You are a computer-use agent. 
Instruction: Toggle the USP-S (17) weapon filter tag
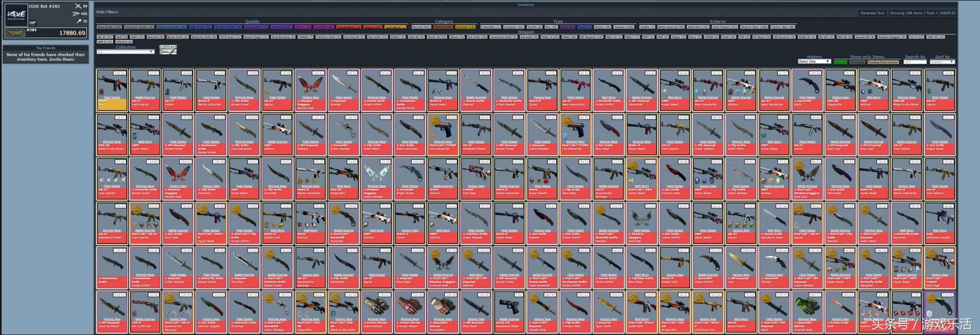105,42
